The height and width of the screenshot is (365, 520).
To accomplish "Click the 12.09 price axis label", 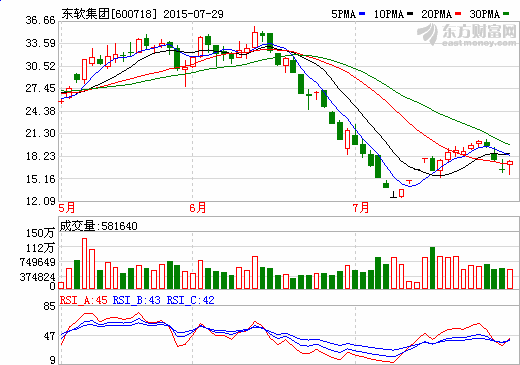I will click(40, 201).
